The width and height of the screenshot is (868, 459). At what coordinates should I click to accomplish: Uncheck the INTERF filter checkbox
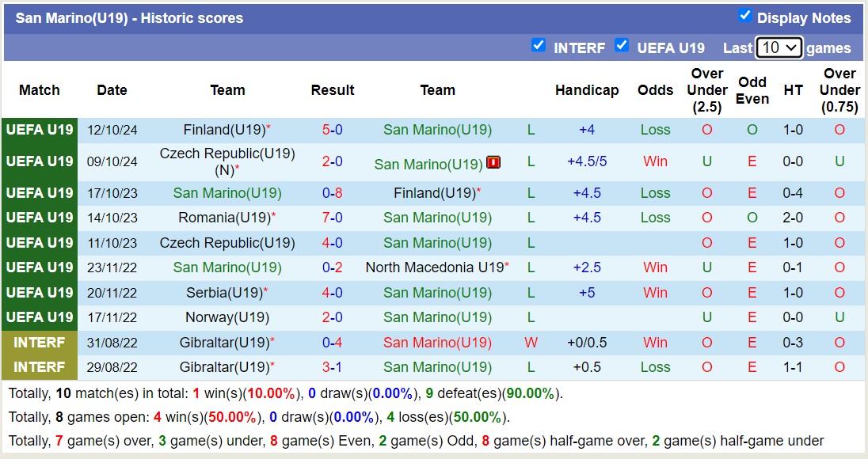[539, 45]
